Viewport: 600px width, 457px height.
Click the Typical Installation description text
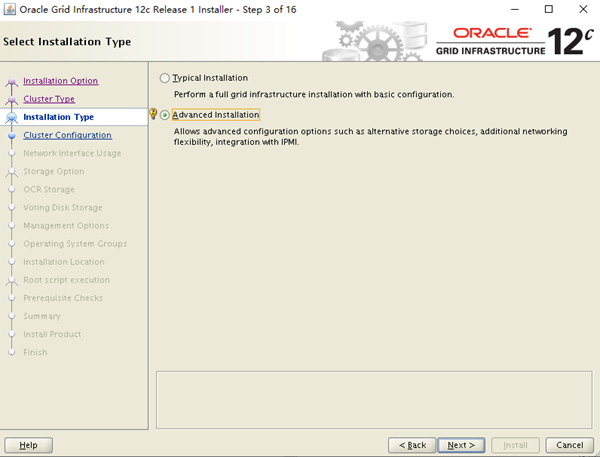314,94
